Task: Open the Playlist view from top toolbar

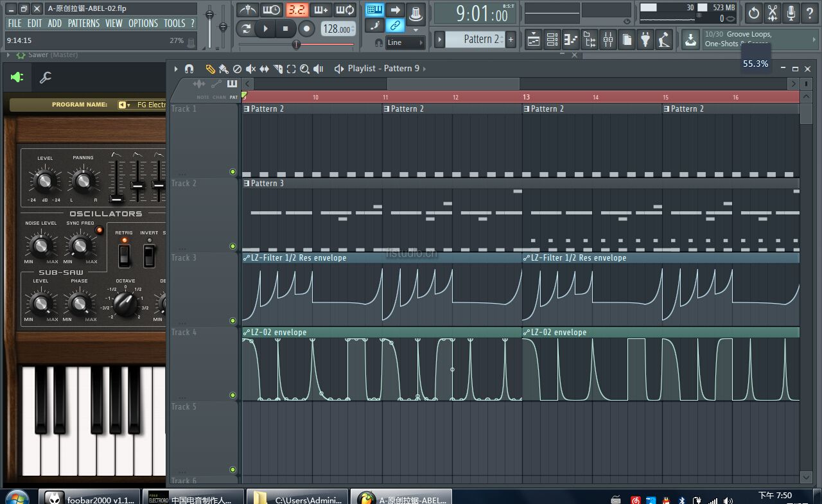Action: [534, 40]
